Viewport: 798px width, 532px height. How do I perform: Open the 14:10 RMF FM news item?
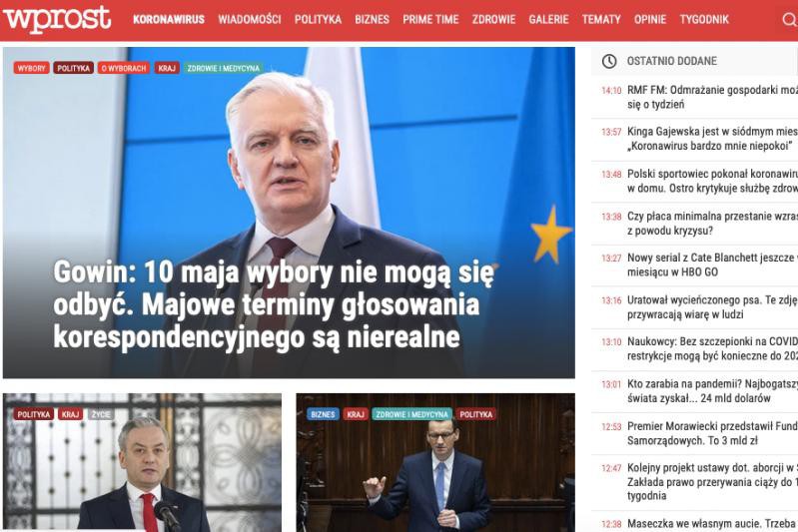pyautogui.click(x=699, y=97)
